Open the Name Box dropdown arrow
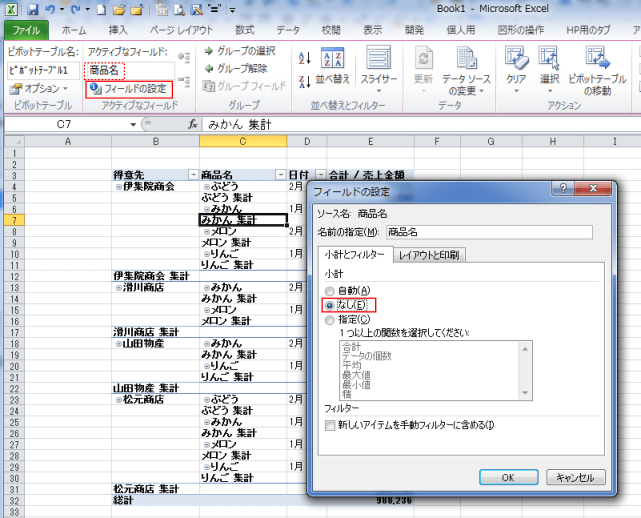Image resolution: width=641 pixels, height=518 pixels. tap(133, 124)
